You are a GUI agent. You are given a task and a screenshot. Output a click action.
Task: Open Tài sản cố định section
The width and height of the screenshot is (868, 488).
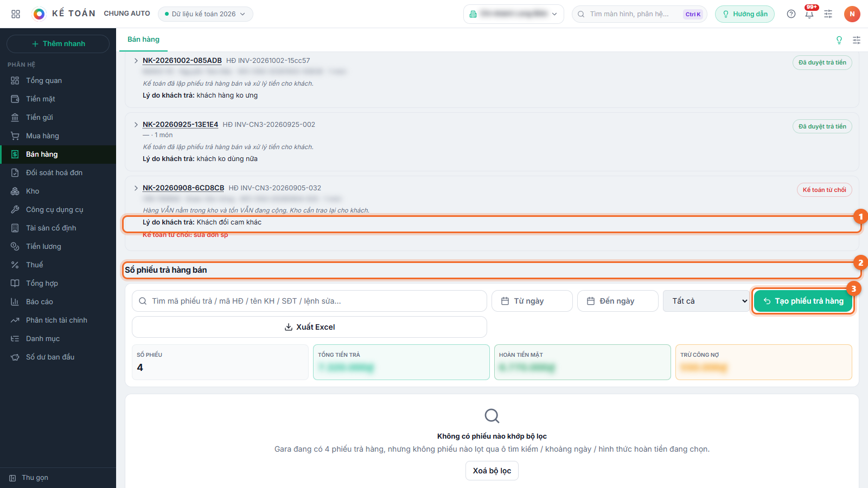(58, 228)
